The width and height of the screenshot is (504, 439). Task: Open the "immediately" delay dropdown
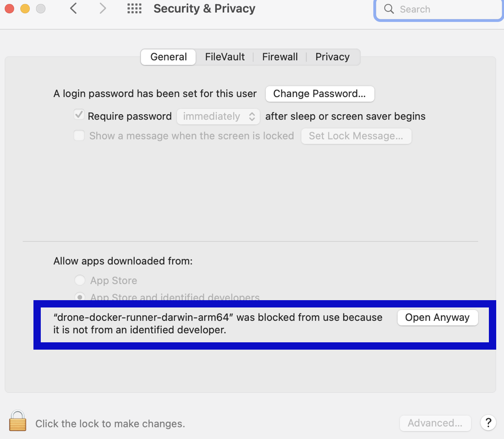(218, 116)
